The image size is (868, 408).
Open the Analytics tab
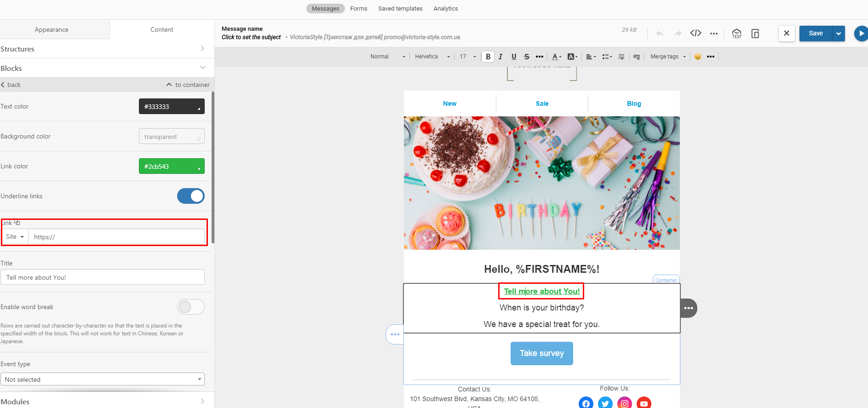(x=446, y=8)
